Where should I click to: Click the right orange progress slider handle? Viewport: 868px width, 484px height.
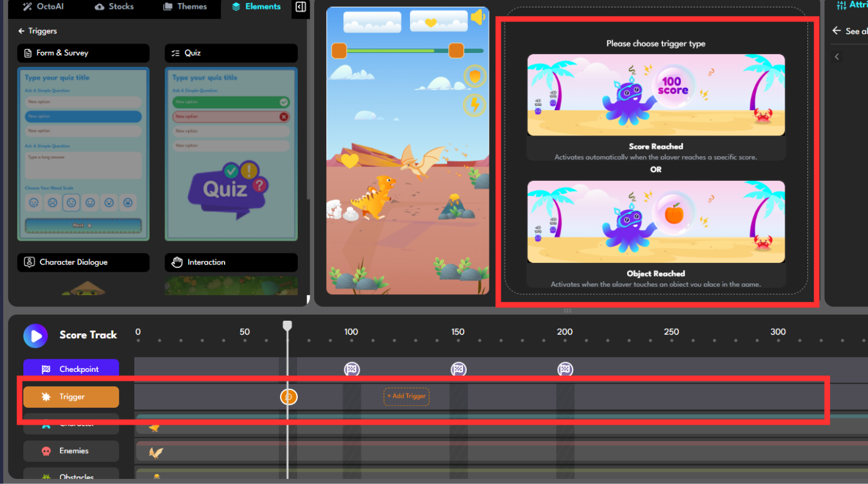coord(456,51)
